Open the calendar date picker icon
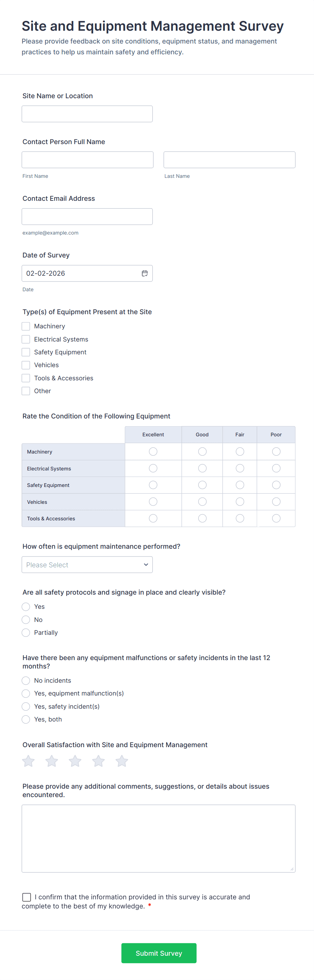Screen dimensions: 314x980 [x=145, y=274]
